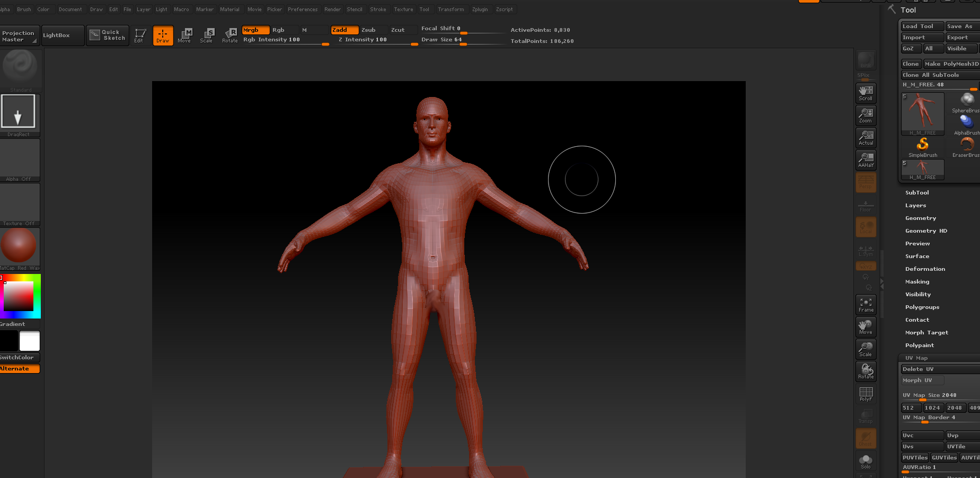Select the SimpleBrush tool thumbnail

(923, 147)
